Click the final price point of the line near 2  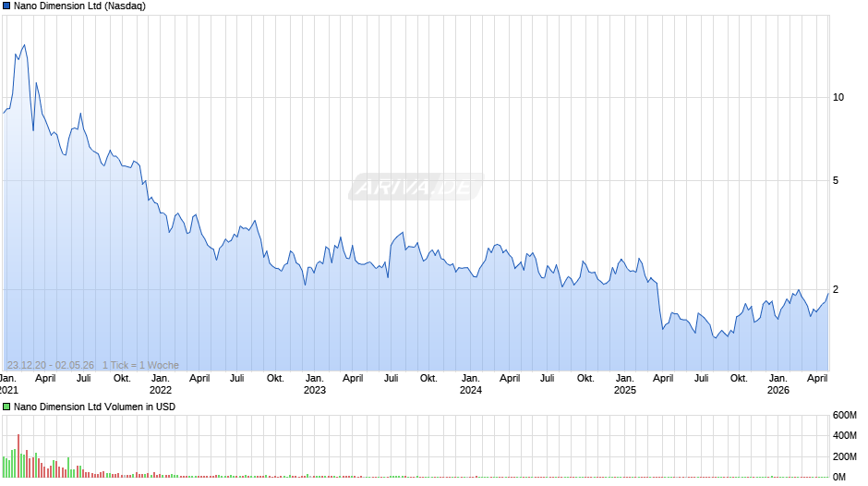[828, 294]
